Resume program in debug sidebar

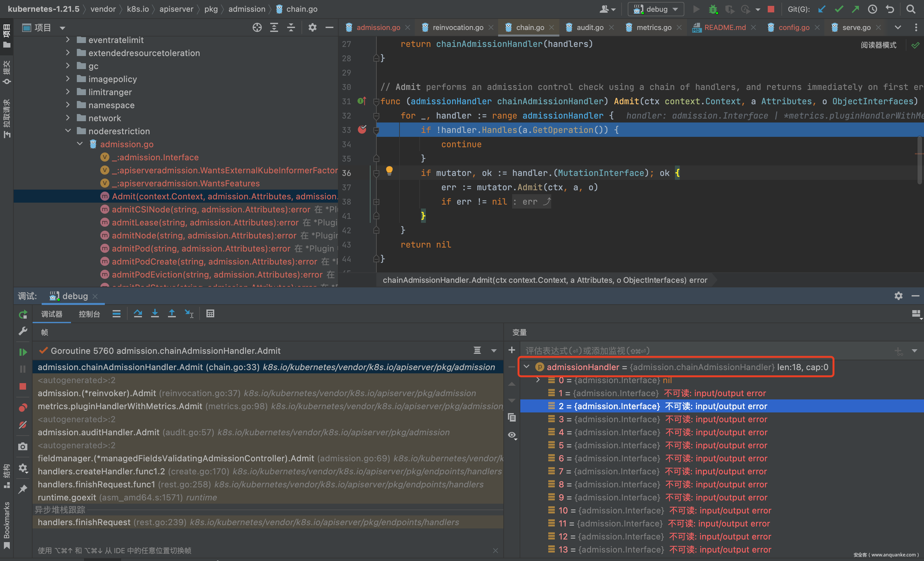pyautogui.click(x=23, y=352)
